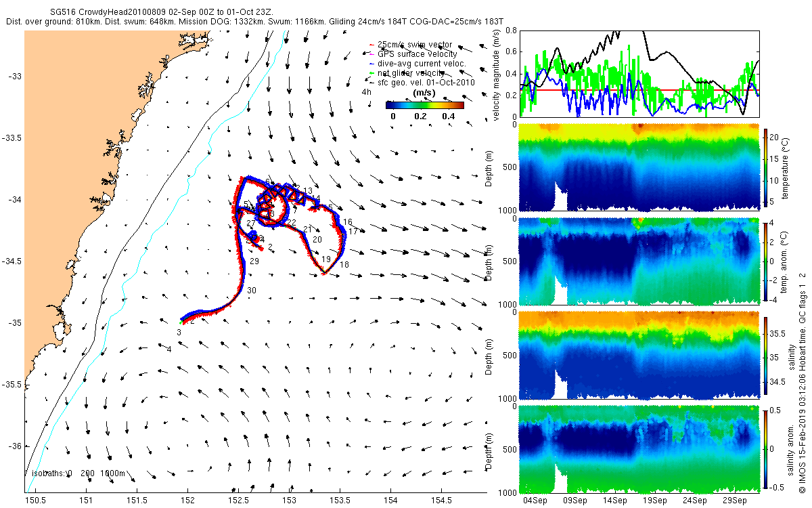Click the 19Sep date tick label
Screen dimensions: 812x508
click(655, 500)
